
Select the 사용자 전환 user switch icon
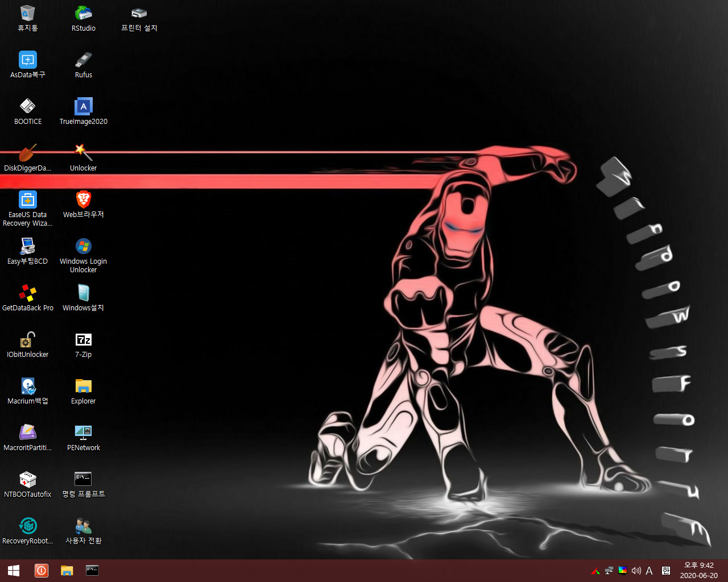coord(83,531)
